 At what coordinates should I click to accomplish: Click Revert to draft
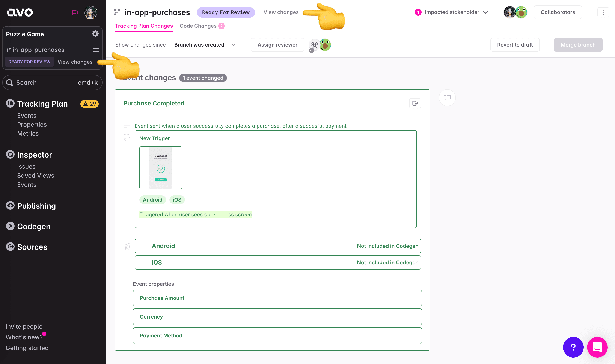pyautogui.click(x=515, y=45)
